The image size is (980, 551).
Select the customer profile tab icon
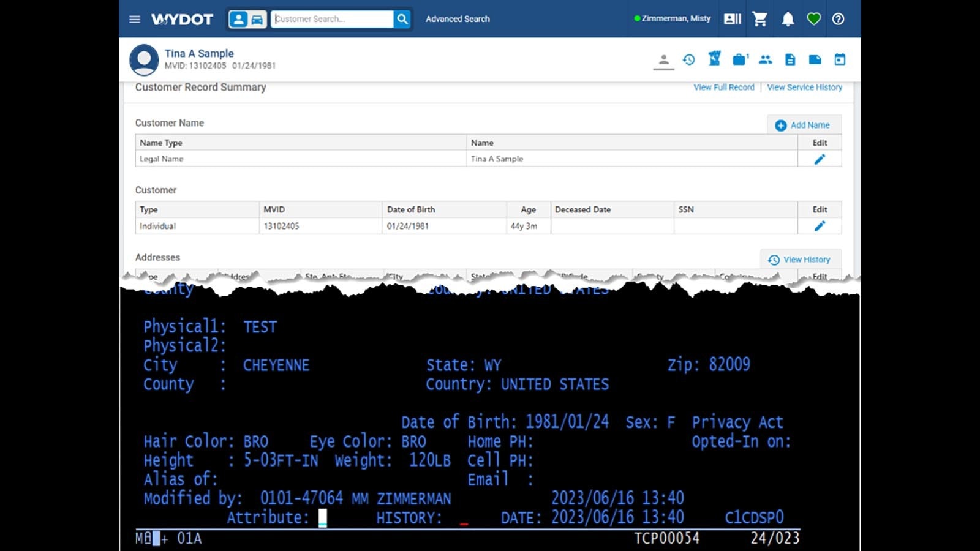663,60
